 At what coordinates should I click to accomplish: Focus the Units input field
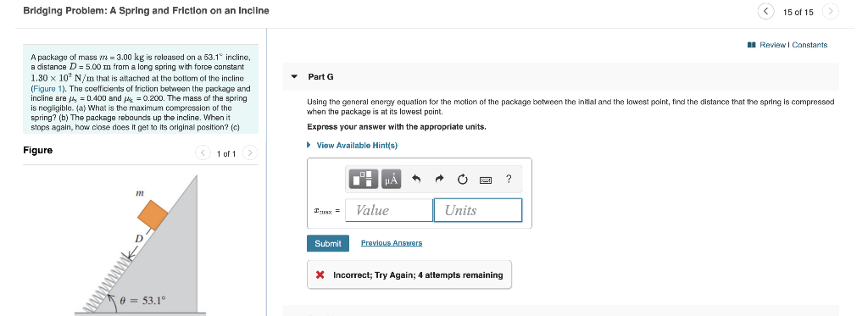click(x=478, y=210)
